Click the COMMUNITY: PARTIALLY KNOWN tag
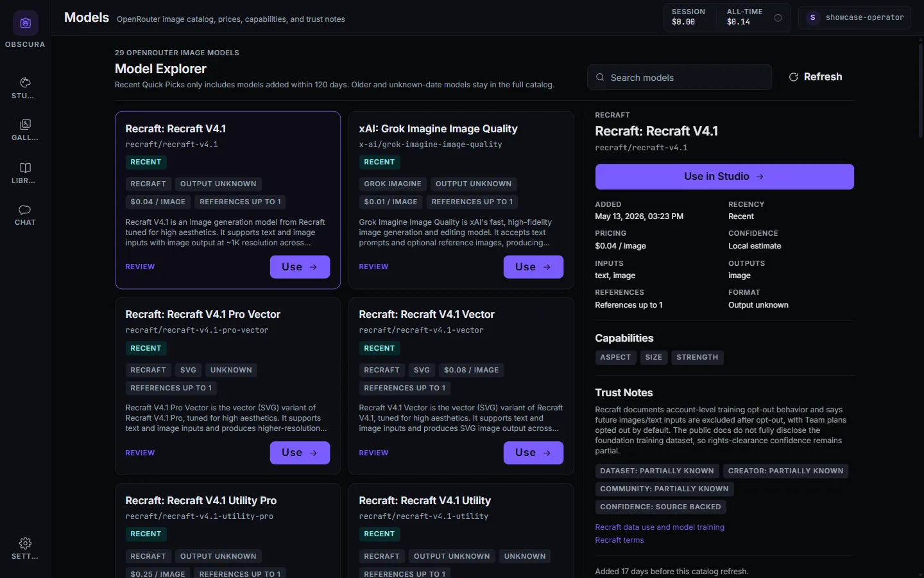This screenshot has width=924, height=578. point(664,489)
